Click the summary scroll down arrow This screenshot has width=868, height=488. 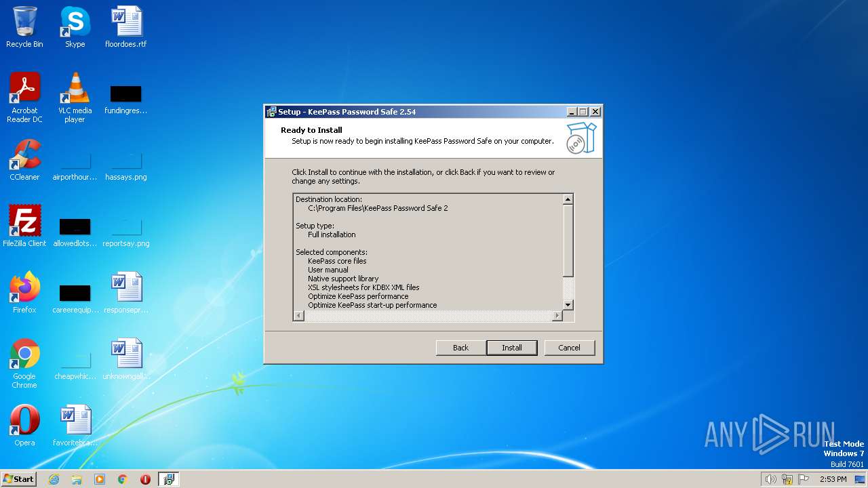(568, 305)
